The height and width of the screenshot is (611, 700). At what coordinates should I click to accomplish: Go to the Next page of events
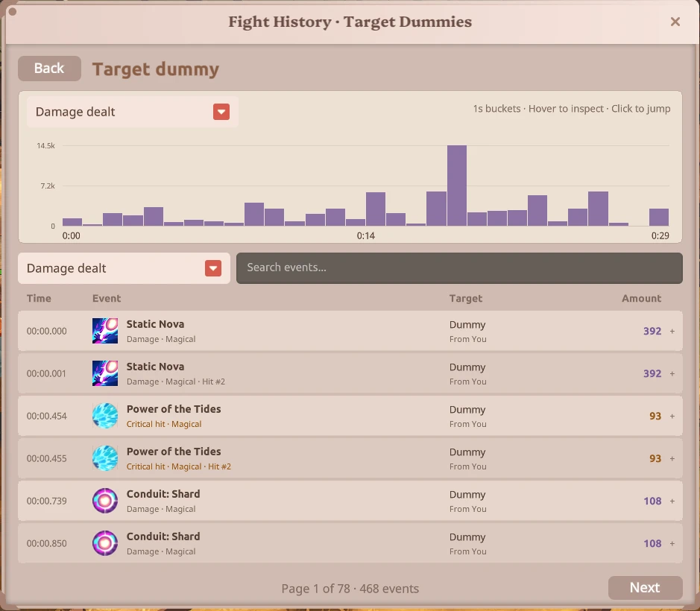point(645,587)
